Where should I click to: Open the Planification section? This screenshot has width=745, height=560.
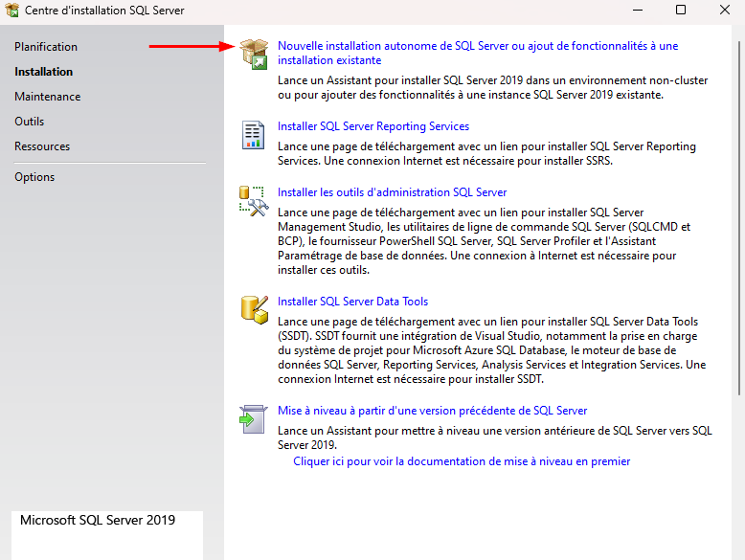point(46,47)
